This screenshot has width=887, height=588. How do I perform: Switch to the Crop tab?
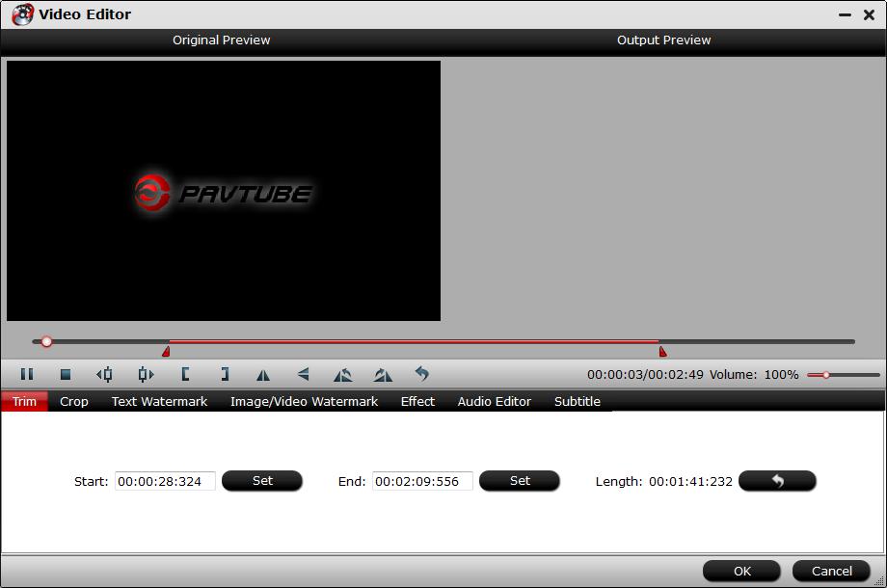tap(74, 401)
